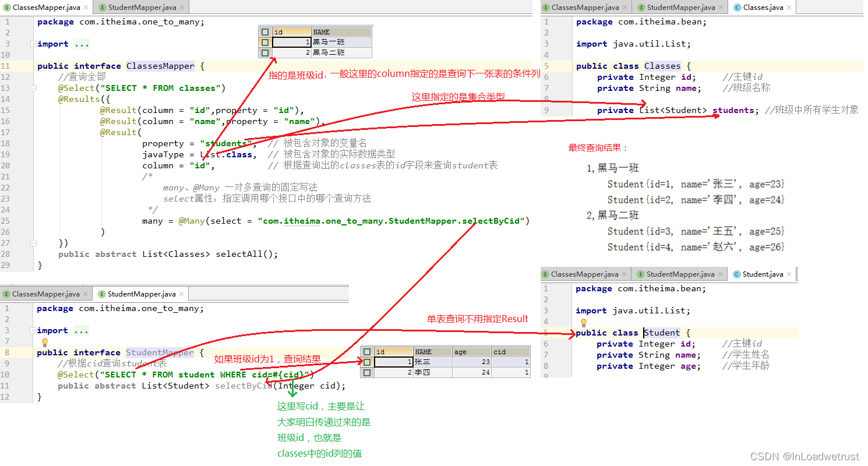Image resolution: width=868 pixels, height=466 pixels.
Task: Collapse @Select annotation fold marker at line 13
Action: click(x=33, y=88)
